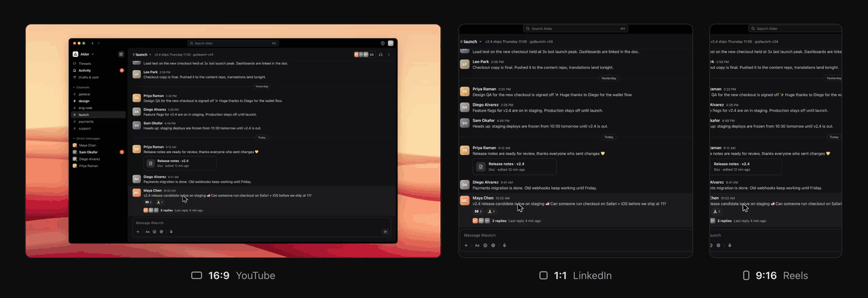Screen dimensions: 868x298
Task: Open Release notes v2.4 doc in 16:9 preview
Action: click(x=180, y=163)
